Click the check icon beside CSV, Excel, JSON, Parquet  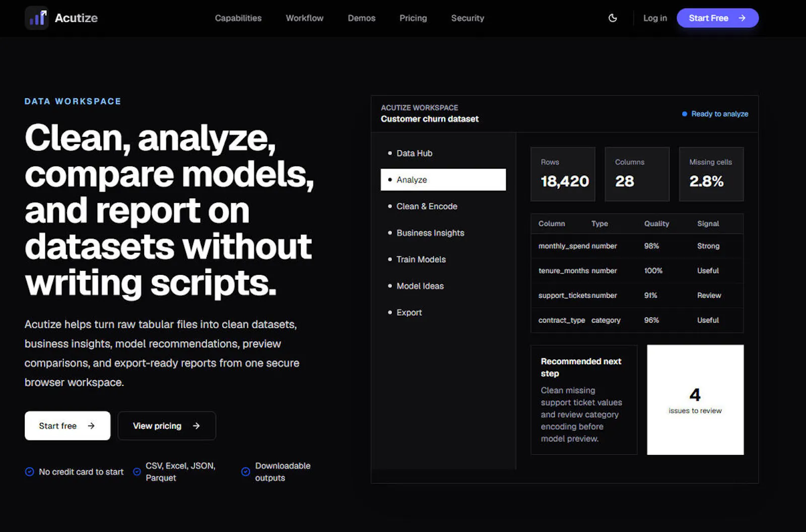[x=137, y=472]
